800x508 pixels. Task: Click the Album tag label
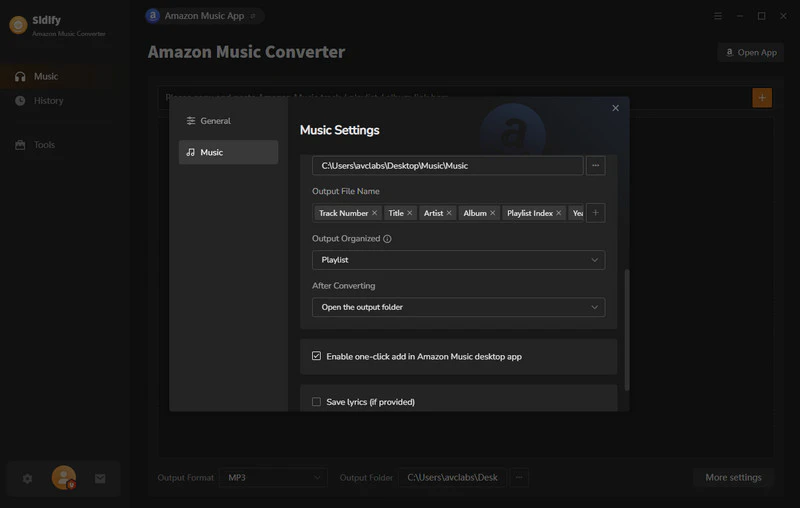pyautogui.click(x=474, y=213)
